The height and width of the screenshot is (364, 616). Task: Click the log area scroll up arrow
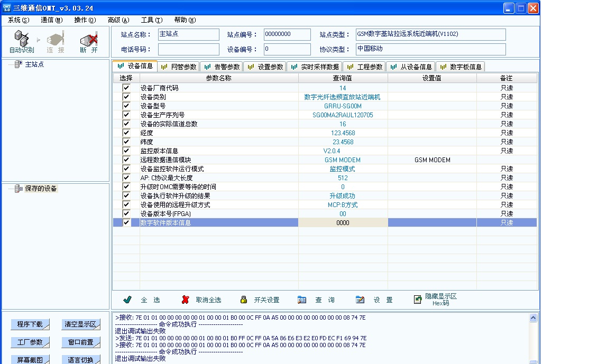click(533, 318)
